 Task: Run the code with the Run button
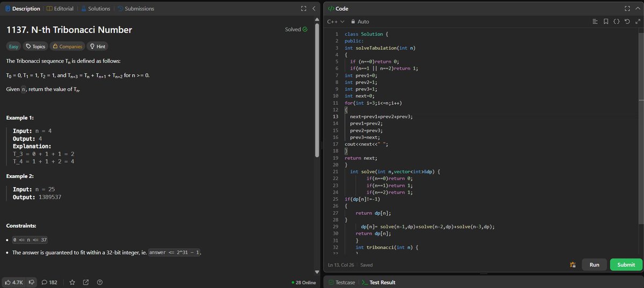pos(594,264)
